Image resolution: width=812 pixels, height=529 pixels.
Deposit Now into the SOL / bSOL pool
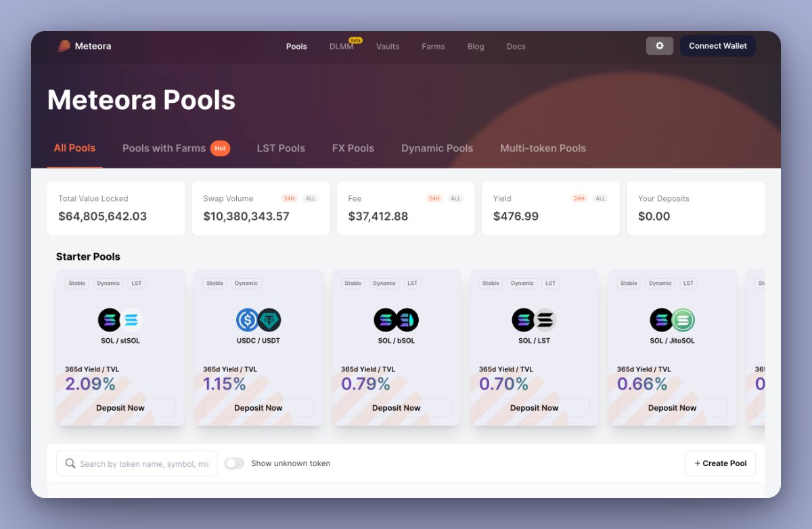pyautogui.click(x=397, y=408)
